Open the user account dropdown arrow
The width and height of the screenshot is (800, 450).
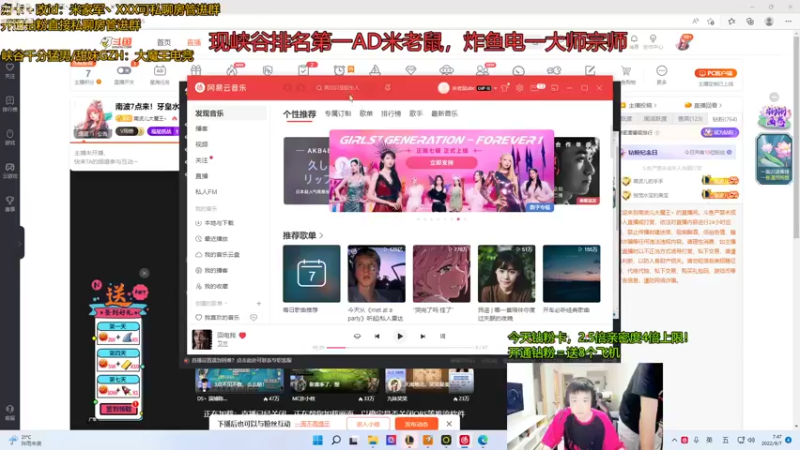coord(495,88)
